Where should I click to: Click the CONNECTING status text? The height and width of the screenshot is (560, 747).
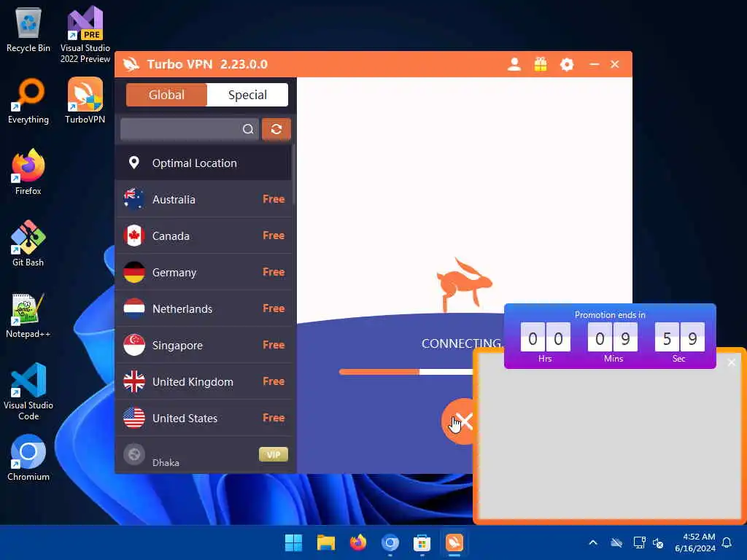click(x=461, y=343)
